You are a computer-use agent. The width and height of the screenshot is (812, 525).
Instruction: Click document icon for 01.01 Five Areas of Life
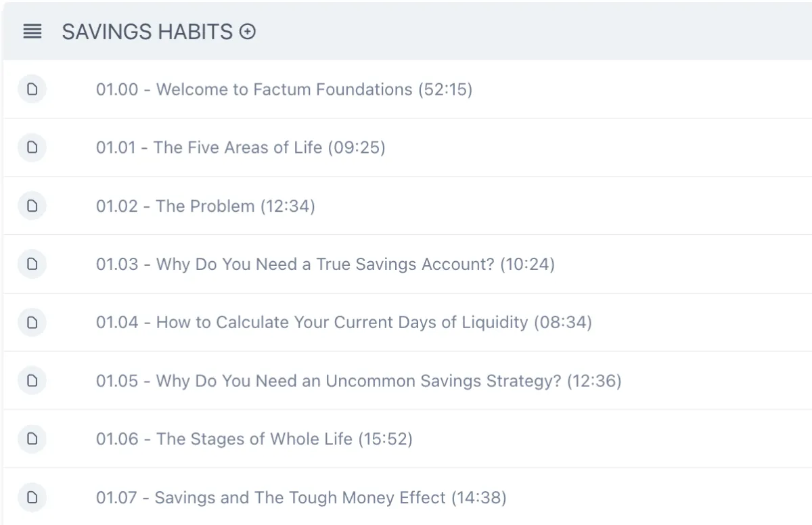(32, 147)
